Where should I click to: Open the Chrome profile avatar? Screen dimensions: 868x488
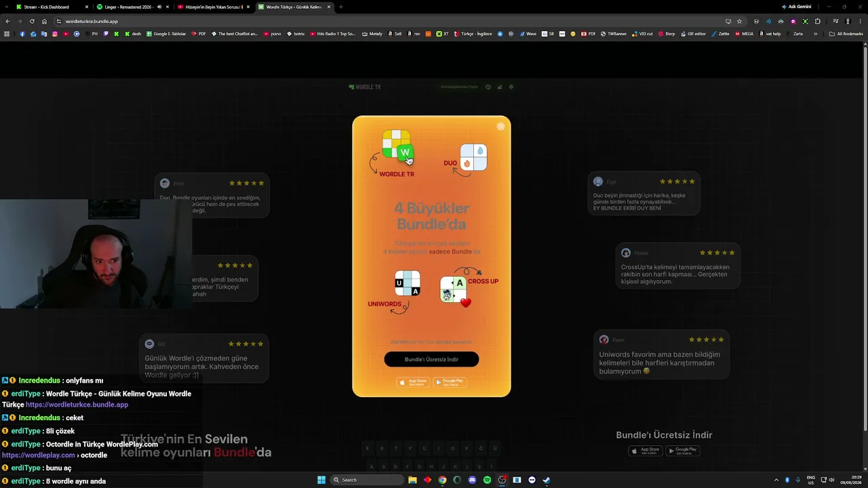[847, 21]
